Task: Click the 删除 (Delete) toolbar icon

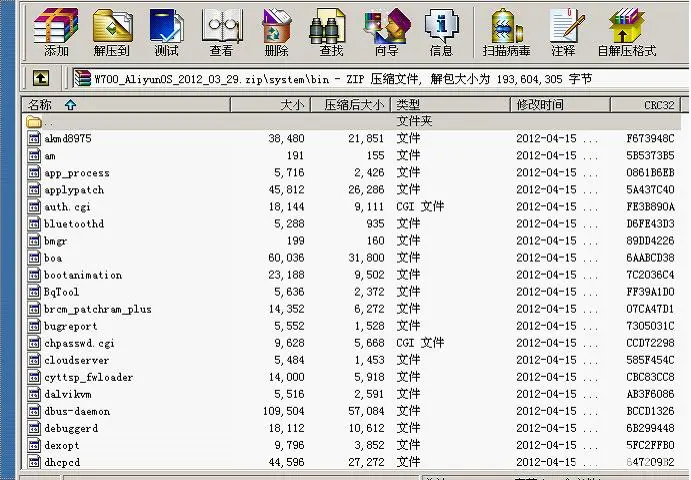Action: [277, 32]
